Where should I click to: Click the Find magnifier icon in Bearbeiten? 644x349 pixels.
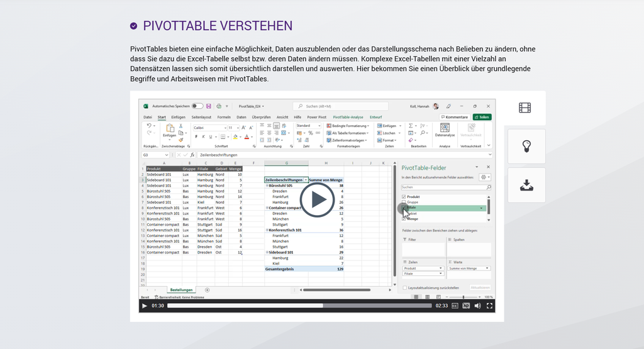422,133
